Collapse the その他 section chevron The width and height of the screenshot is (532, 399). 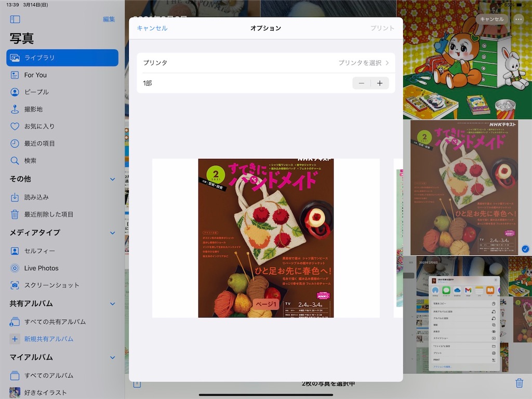[x=113, y=179]
